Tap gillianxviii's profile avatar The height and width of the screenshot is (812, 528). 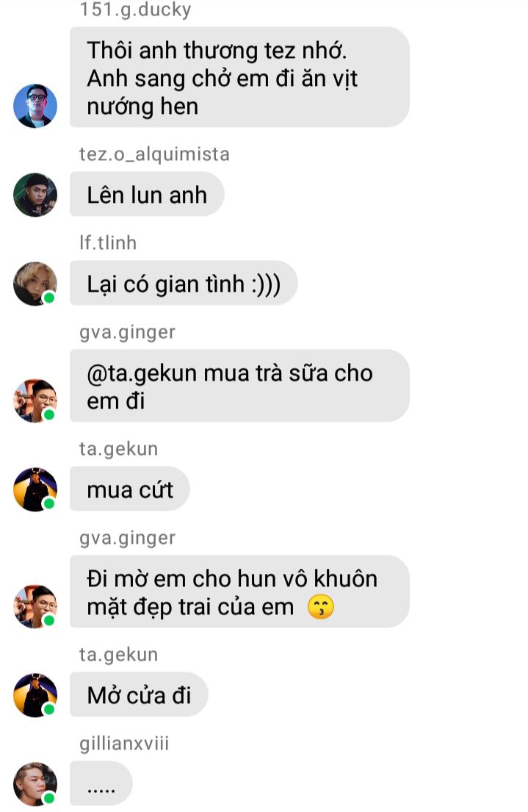coord(35,784)
